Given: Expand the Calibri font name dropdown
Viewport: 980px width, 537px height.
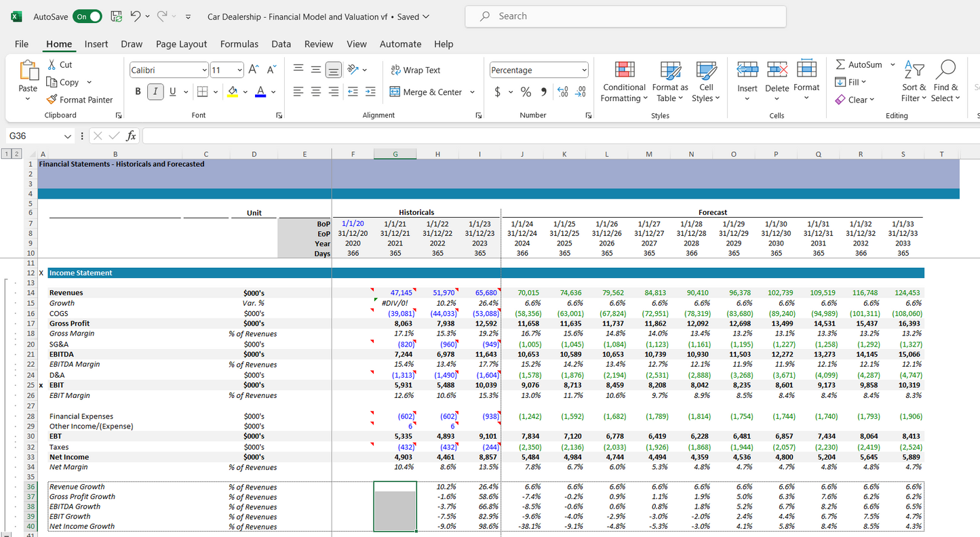Looking at the screenshot, I should 204,71.
